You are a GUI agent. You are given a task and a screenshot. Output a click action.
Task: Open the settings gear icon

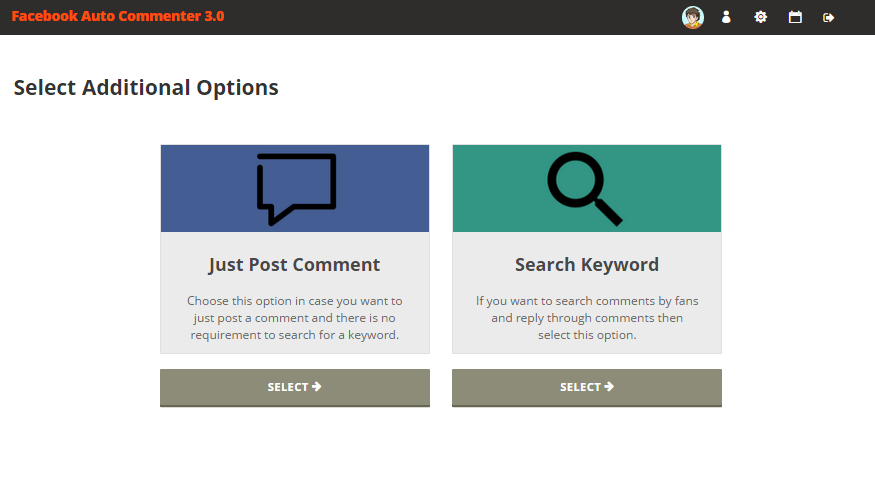coord(761,17)
